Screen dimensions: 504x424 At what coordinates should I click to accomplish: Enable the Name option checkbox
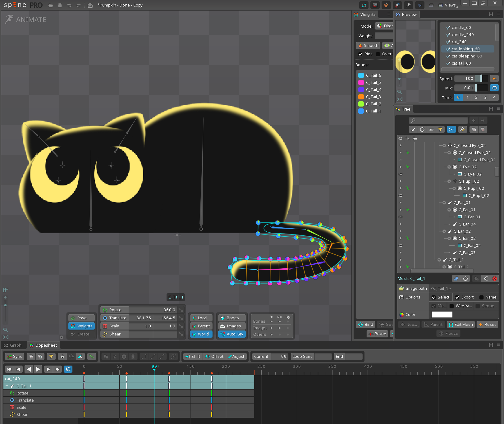click(x=482, y=297)
